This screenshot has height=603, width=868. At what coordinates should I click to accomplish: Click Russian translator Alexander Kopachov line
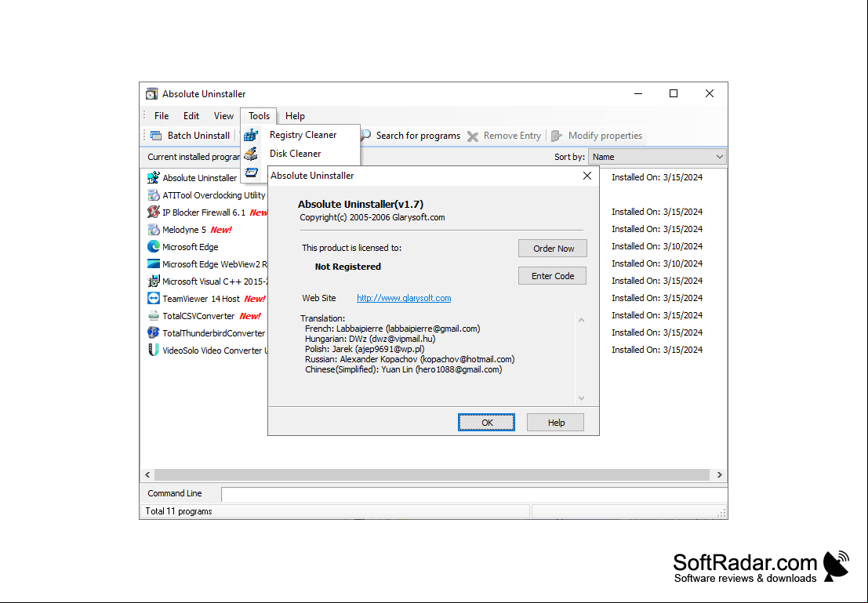pyautogui.click(x=409, y=359)
